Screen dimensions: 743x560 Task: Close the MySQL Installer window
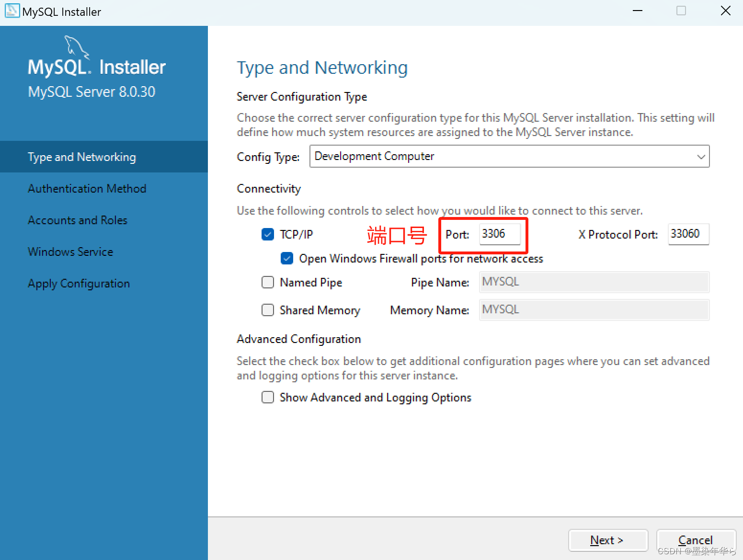click(726, 11)
